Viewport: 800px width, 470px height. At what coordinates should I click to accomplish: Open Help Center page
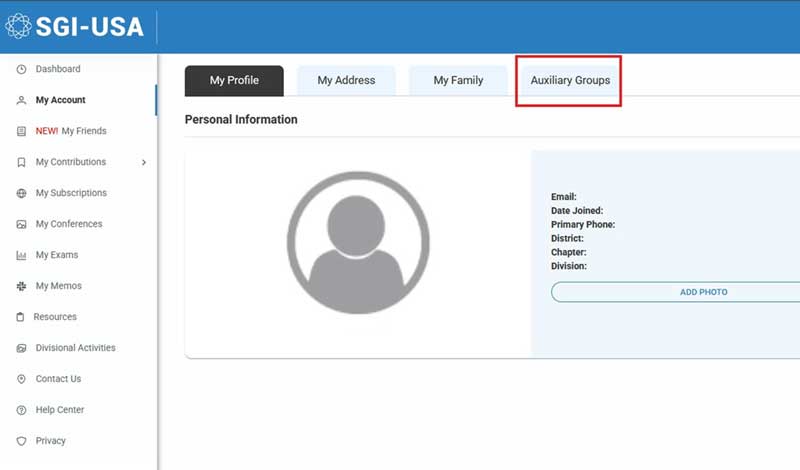point(60,410)
